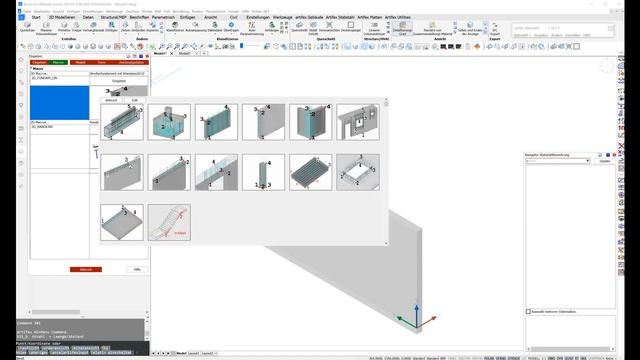Click Seiten und Enden der Anzeige

[x=470, y=29]
